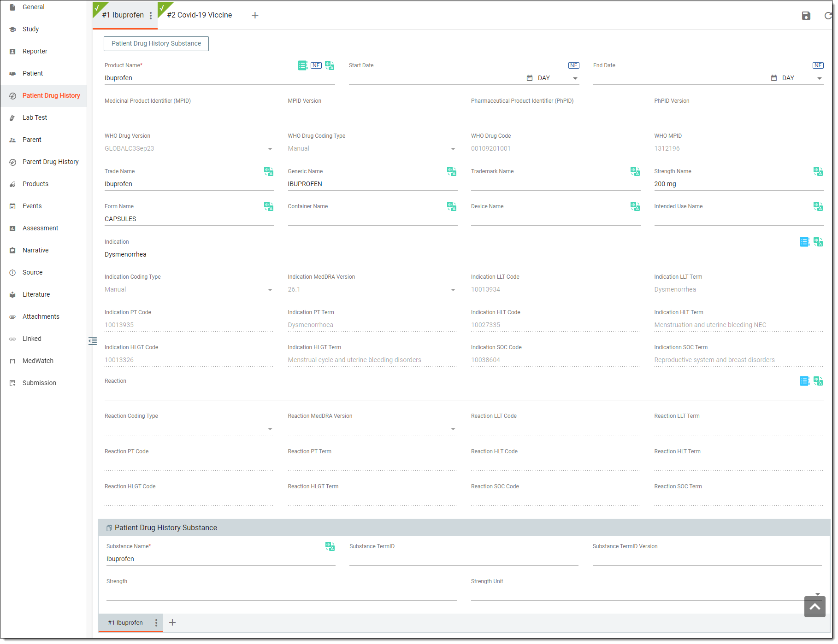This screenshot has width=838, height=644.
Task: Click scroll to top arrow button
Action: point(814,607)
